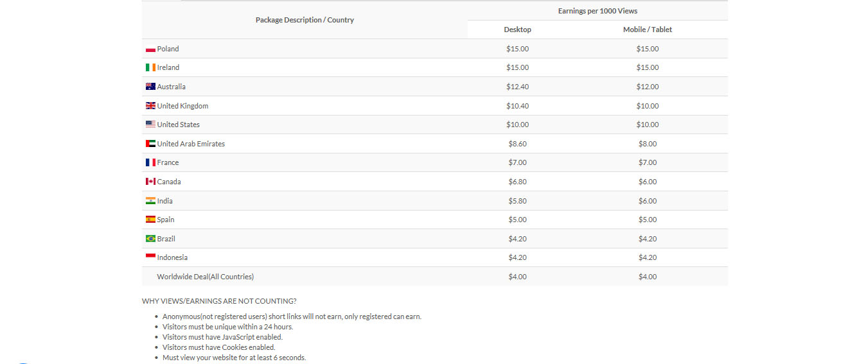Click the India flag icon

(150, 201)
